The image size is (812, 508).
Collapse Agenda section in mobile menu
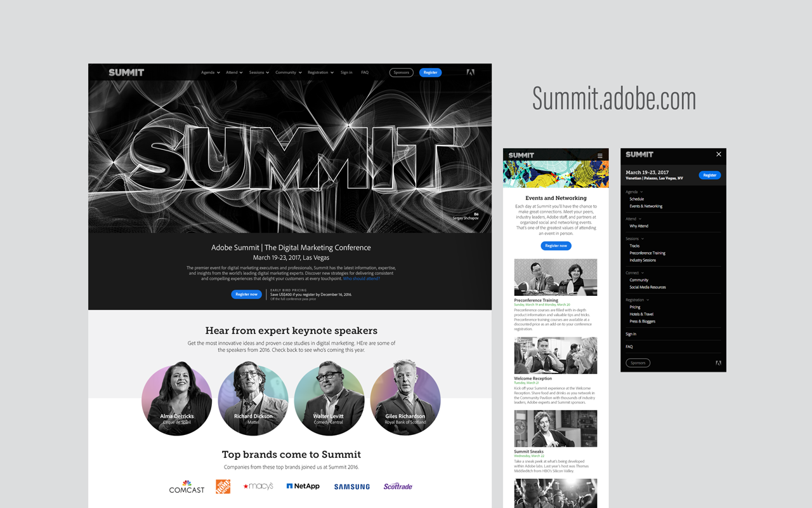tap(634, 192)
